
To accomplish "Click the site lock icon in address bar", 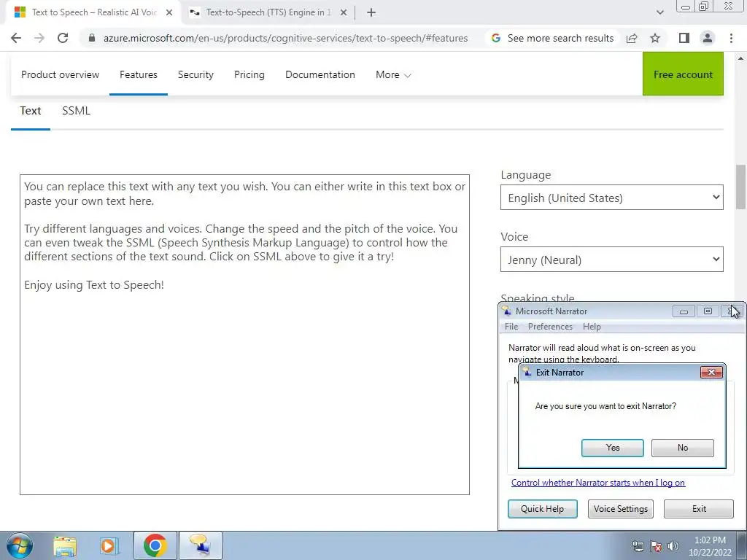I will click(x=92, y=38).
